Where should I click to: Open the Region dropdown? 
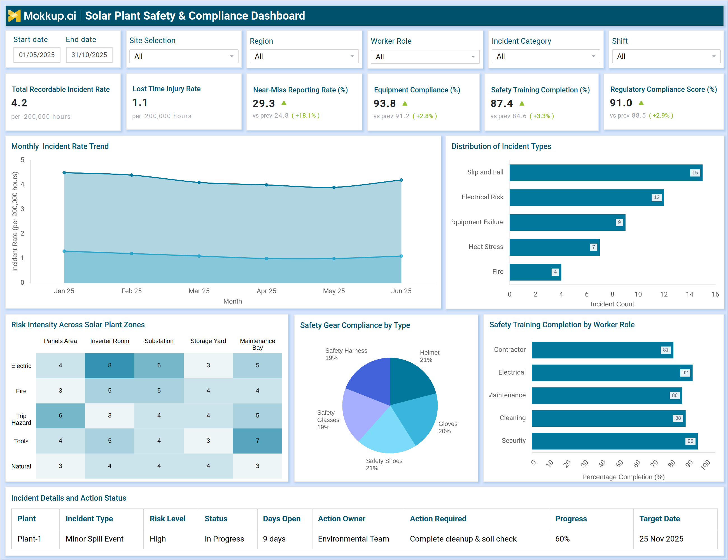click(304, 56)
